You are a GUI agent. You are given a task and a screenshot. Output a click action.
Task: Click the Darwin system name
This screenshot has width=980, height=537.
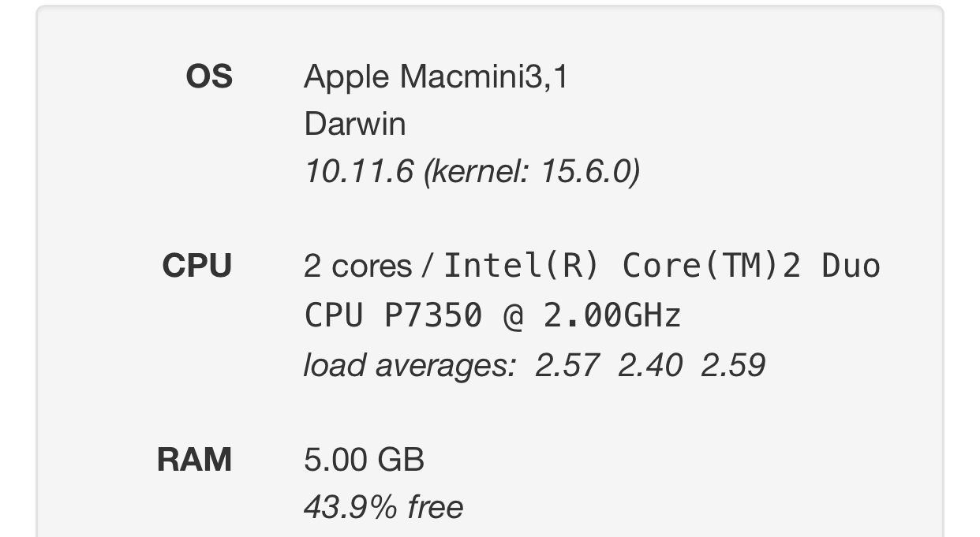tap(354, 124)
